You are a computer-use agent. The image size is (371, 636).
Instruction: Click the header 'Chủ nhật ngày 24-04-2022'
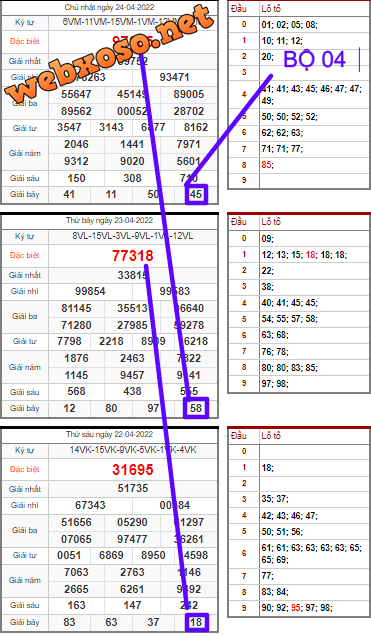[x=109, y=8]
